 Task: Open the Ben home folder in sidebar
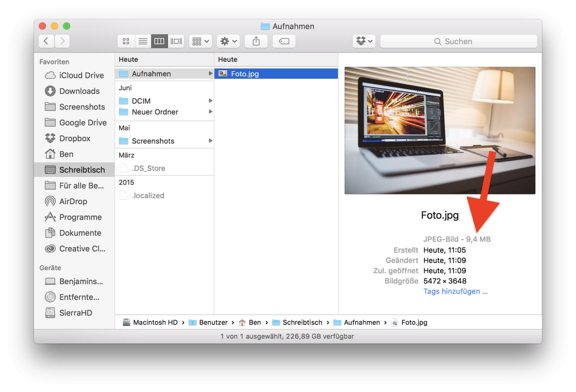[74, 154]
